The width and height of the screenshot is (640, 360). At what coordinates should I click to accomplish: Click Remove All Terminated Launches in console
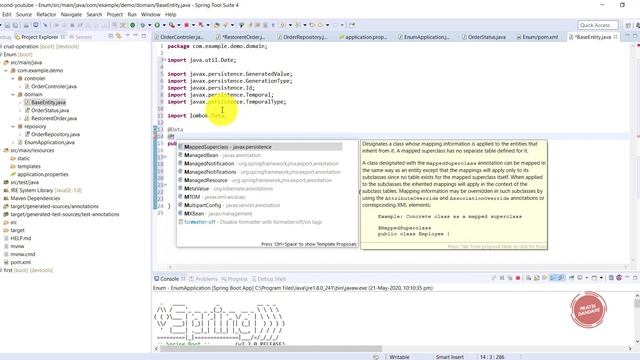[510, 278]
